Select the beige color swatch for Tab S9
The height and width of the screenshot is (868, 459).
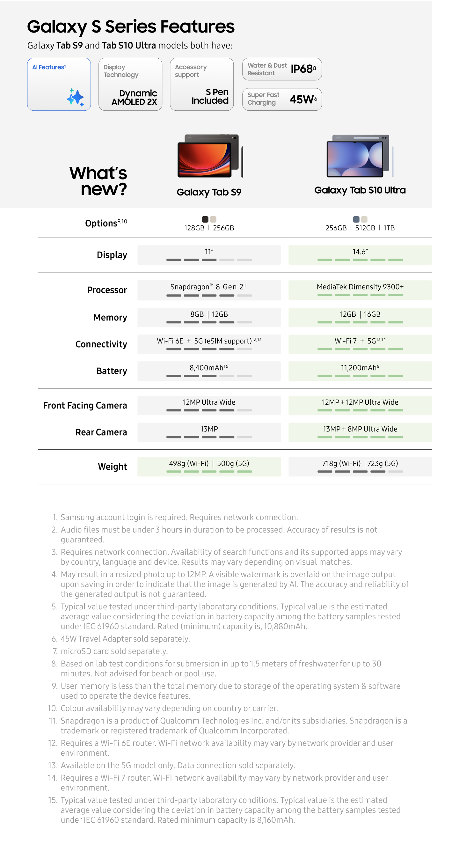(x=213, y=219)
